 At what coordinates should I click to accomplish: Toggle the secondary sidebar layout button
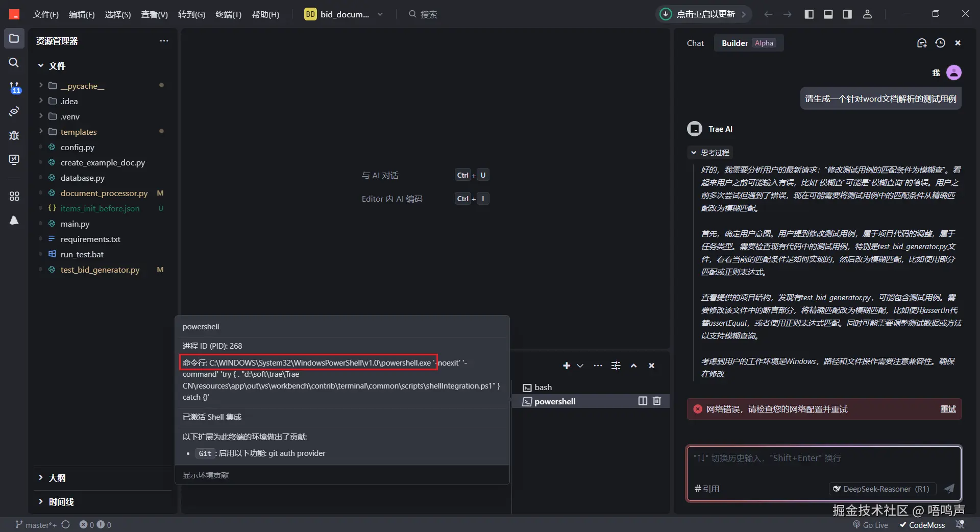point(847,14)
